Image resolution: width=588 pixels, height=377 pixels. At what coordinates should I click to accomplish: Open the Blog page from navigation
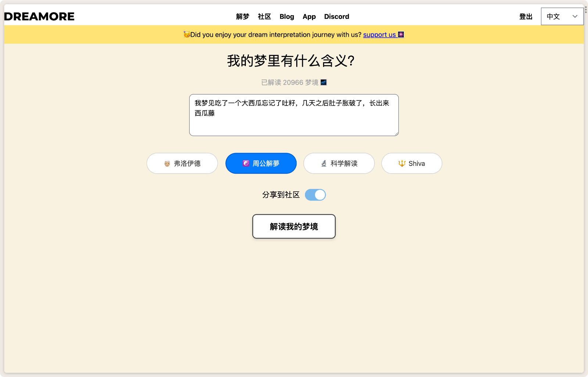click(x=287, y=17)
